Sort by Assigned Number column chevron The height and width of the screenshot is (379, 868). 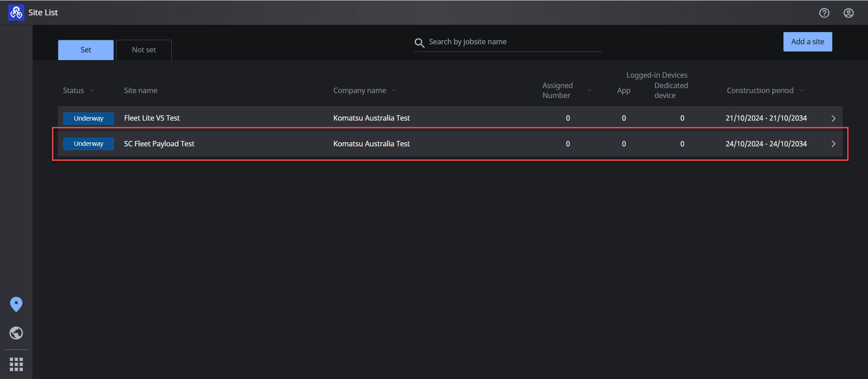click(590, 90)
